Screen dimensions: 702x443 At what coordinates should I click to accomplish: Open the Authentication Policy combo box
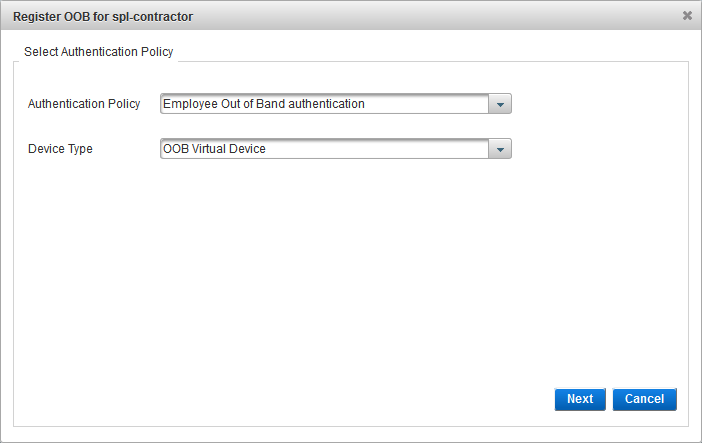(335, 104)
